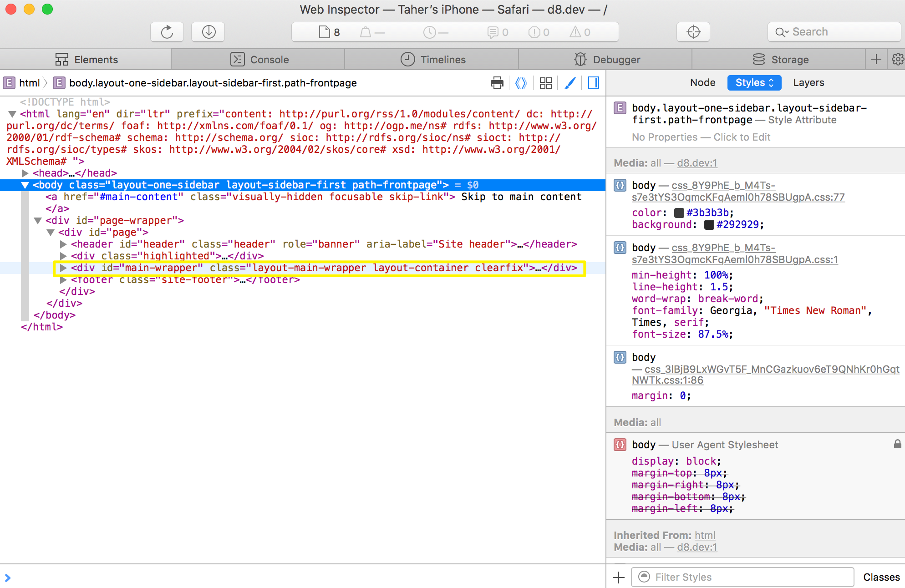Select the Node sidebar panel
905x588 pixels.
point(702,83)
